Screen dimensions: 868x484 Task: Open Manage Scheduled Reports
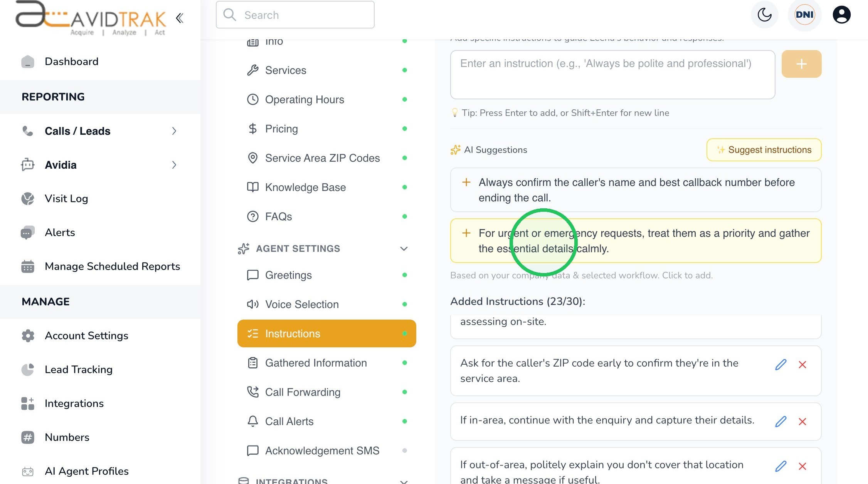100,266
